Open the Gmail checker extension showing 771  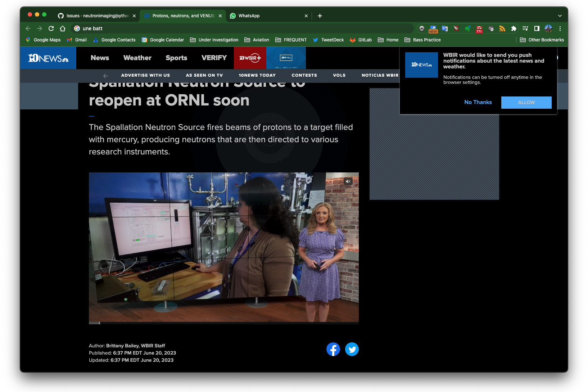click(479, 29)
